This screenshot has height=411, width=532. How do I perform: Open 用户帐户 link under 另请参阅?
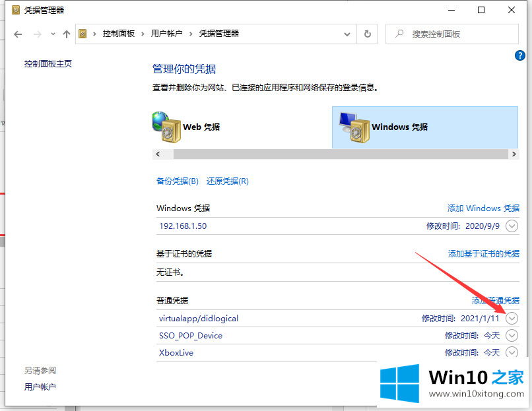point(40,387)
